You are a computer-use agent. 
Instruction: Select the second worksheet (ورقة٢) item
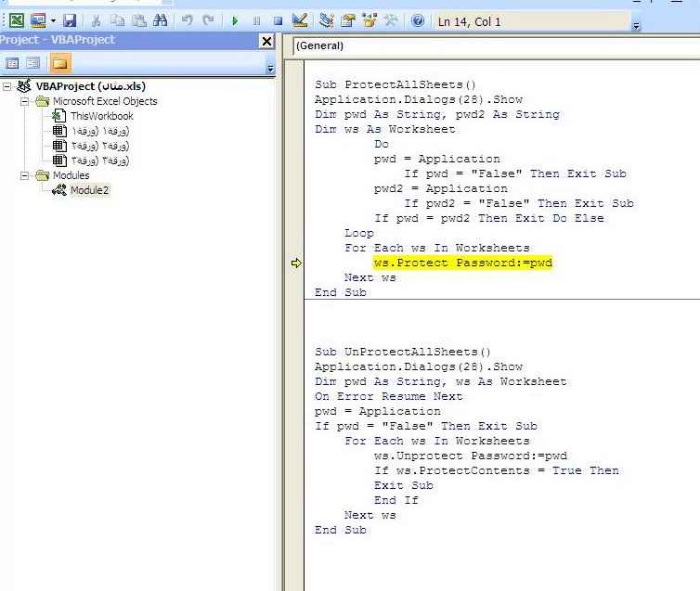[100, 146]
